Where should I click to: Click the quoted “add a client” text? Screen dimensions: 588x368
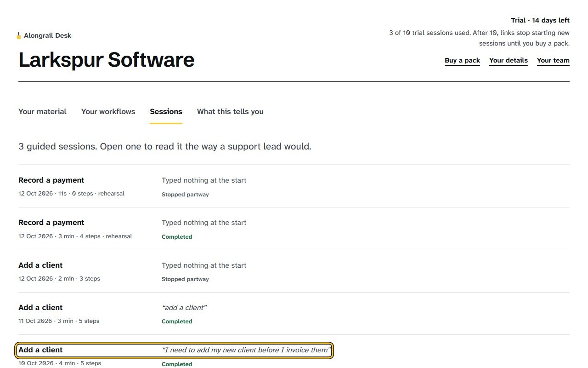pyautogui.click(x=184, y=308)
